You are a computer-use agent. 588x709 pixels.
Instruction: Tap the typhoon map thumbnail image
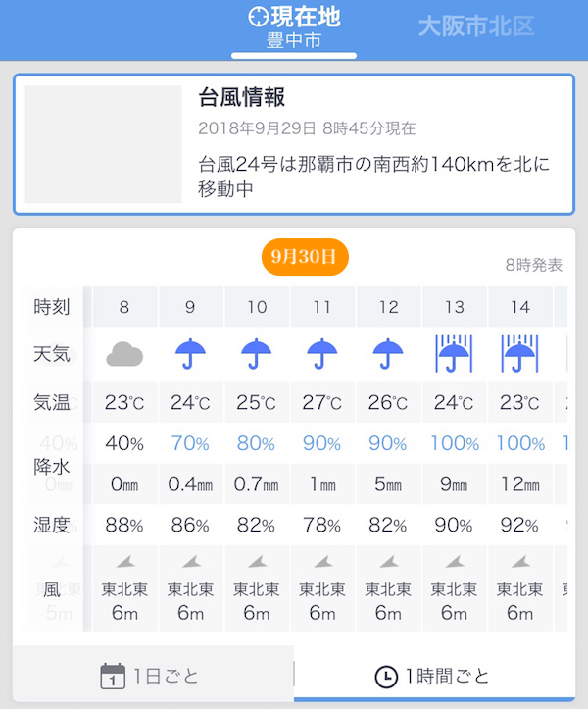(103, 144)
